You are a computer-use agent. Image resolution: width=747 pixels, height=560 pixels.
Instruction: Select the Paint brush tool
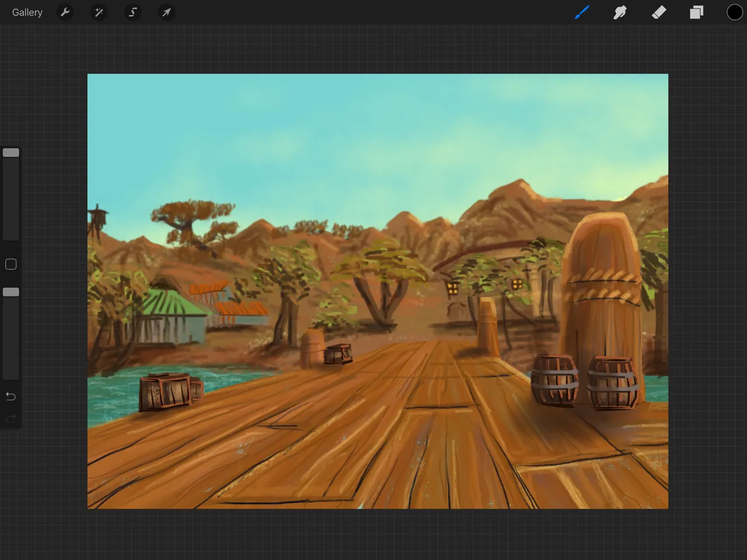point(582,12)
